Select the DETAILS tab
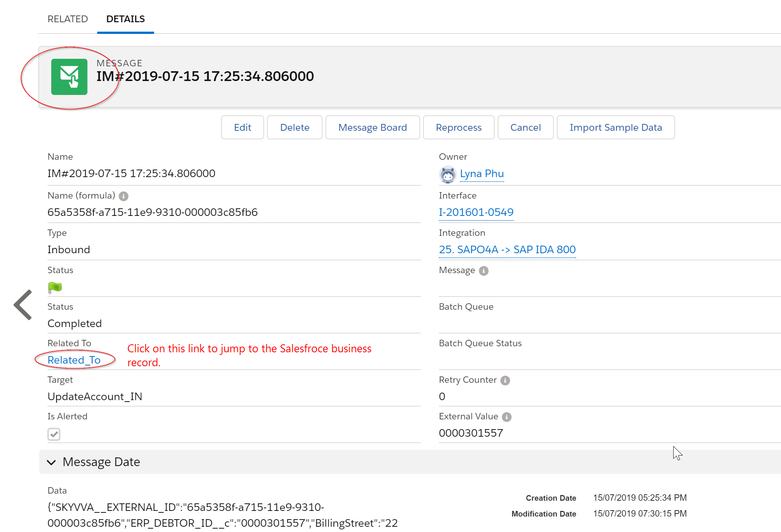The height and width of the screenshot is (532, 781). 125,19
